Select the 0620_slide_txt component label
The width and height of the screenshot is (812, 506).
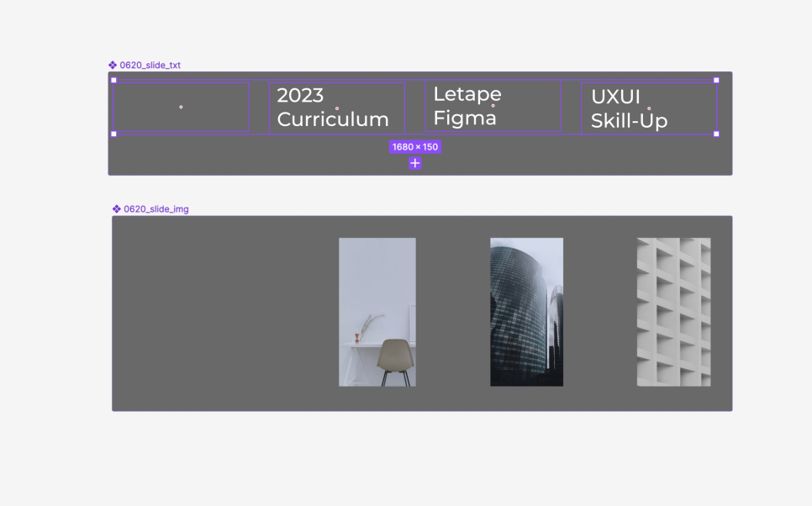pos(150,66)
